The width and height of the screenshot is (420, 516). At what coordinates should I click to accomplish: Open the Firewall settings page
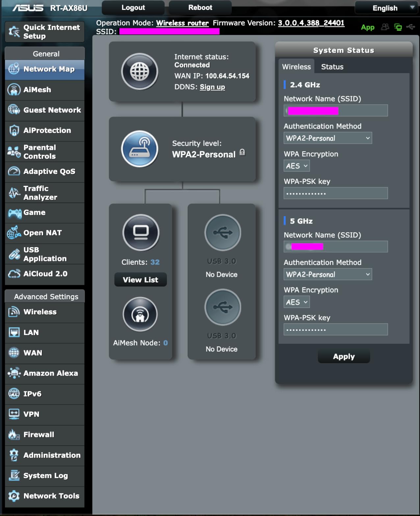point(45,435)
